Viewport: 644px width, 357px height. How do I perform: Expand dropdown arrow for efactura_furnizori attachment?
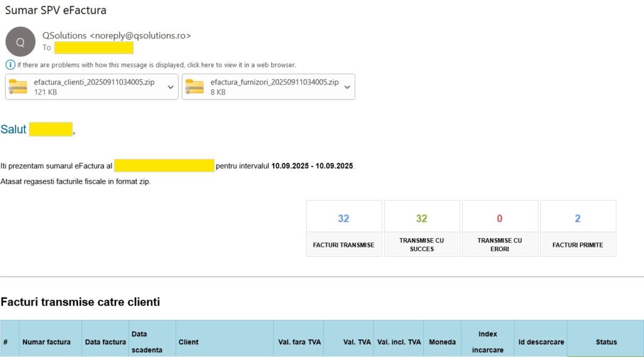(x=347, y=88)
